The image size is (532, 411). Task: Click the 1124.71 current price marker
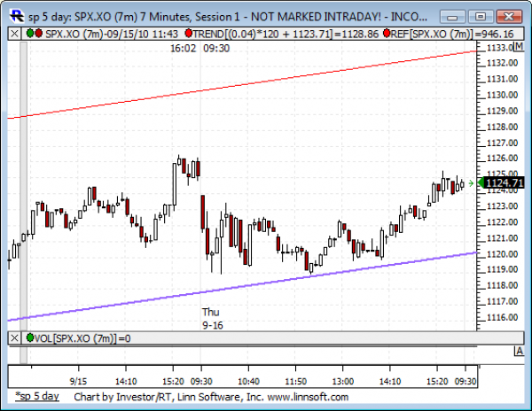(502, 183)
